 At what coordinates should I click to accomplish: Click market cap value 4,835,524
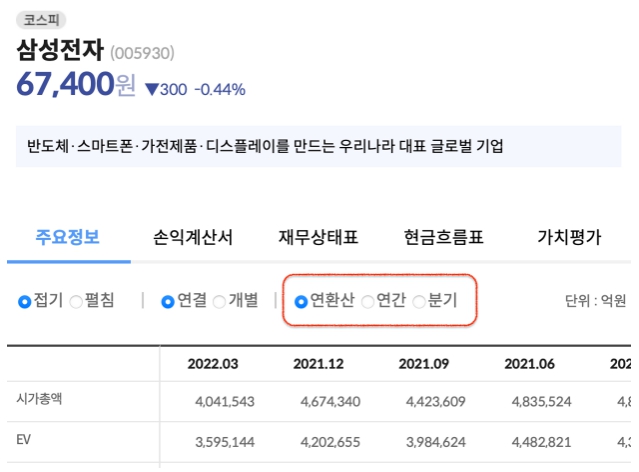click(542, 401)
